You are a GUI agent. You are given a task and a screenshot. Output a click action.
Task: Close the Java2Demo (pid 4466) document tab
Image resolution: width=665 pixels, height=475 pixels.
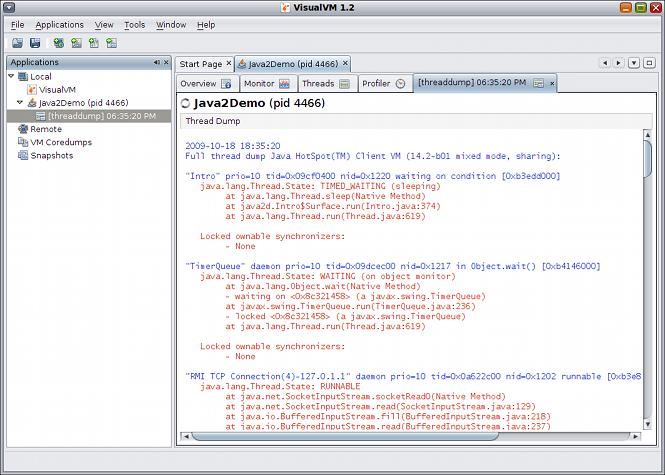(345, 63)
